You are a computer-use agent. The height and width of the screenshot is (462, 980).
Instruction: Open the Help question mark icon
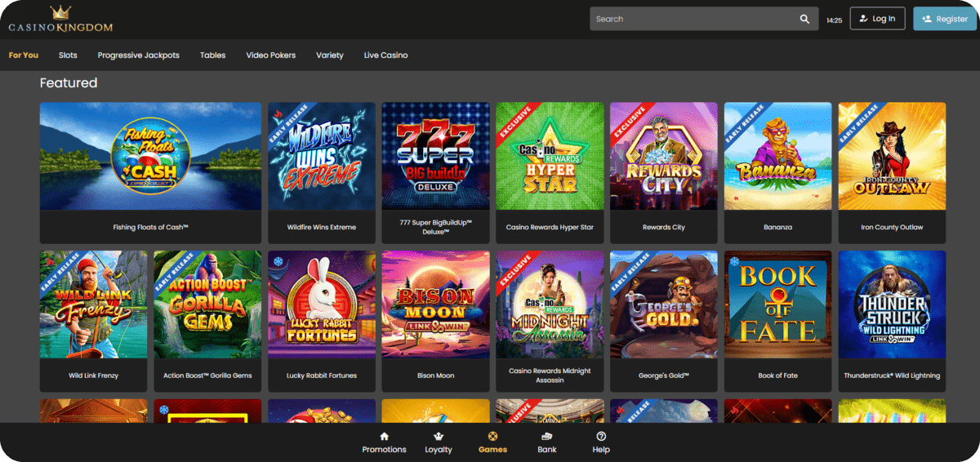[x=601, y=437]
